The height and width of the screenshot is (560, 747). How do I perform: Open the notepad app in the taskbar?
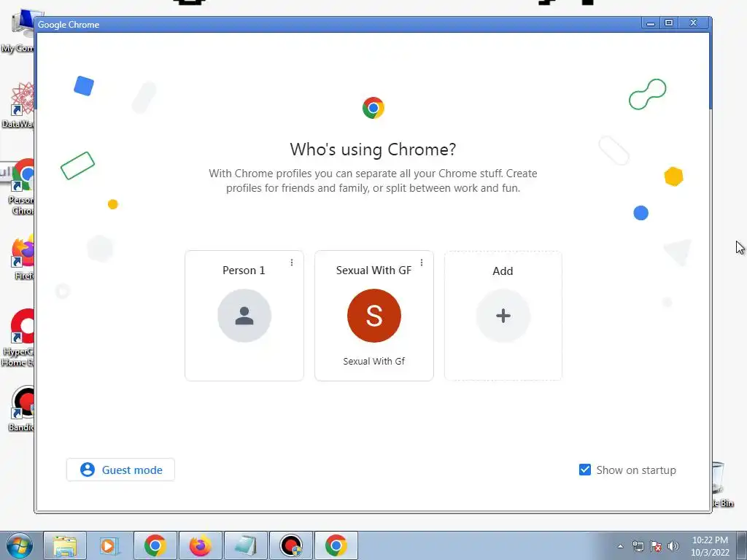(x=246, y=545)
